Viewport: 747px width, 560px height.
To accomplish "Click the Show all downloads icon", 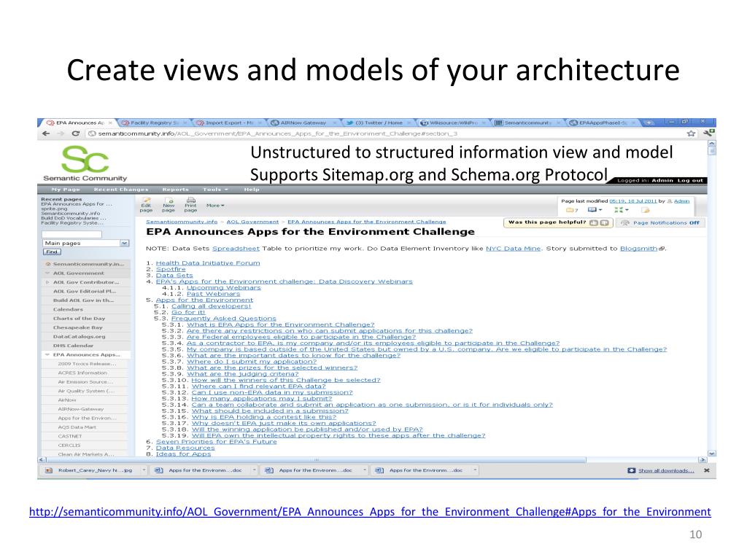I will point(631,470).
